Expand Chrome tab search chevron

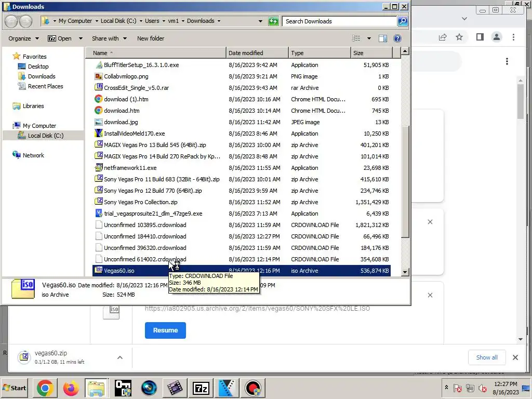464,19
